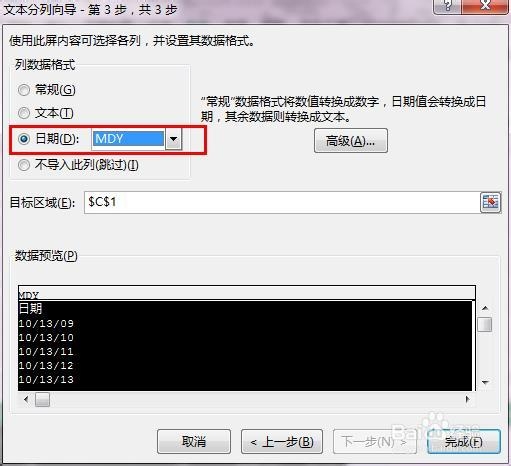This screenshot has height=466, width=511.
Task: Select the 文本(T) radio button
Action: pyautogui.click(x=24, y=113)
